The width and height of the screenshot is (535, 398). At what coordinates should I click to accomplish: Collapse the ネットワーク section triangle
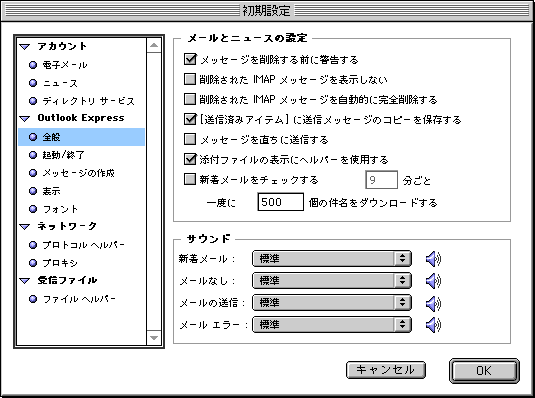coord(25,227)
